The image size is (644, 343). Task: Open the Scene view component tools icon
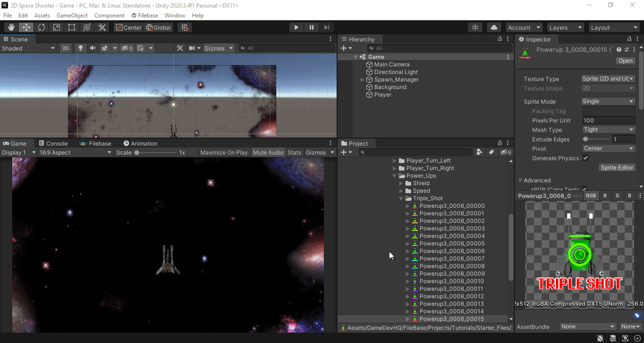coord(180,48)
